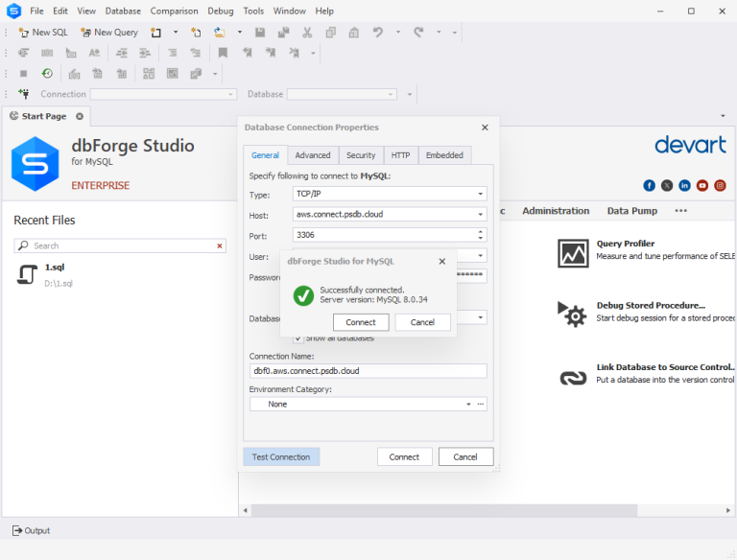Viewport: 737px width, 560px height.
Task: Open the devart YouTube icon link
Action: [702, 185]
